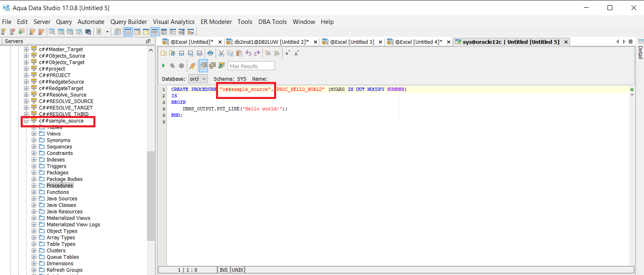Toggle the chart view button in main toolbar
Image resolution: width=644 pixels, height=275 pixels.
click(190, 32)
